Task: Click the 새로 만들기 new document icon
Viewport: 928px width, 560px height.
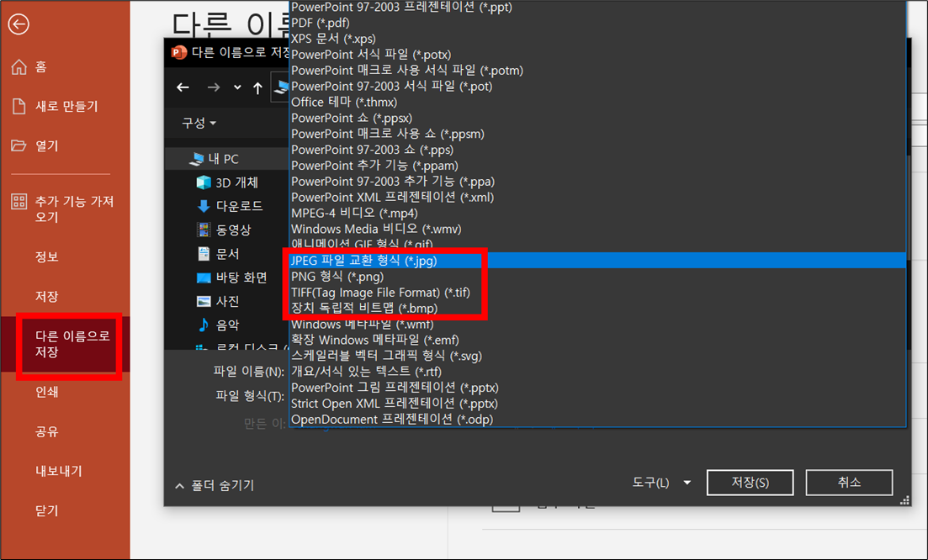Action: [x=19, y=107]
